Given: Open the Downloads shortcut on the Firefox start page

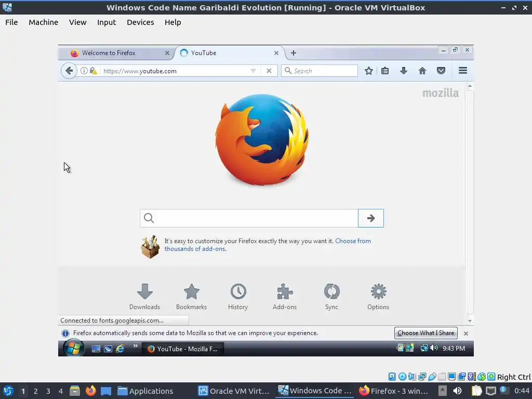Looking at the screenshot, I should tap(144, 297).
